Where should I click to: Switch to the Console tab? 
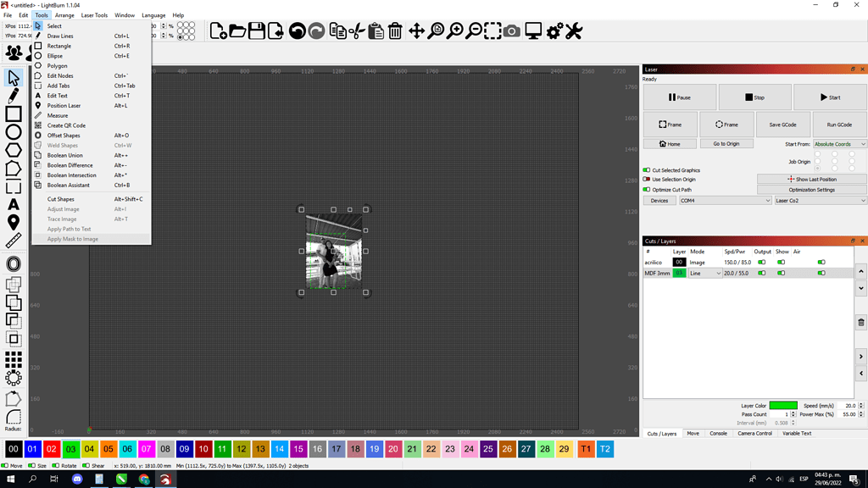718,433
